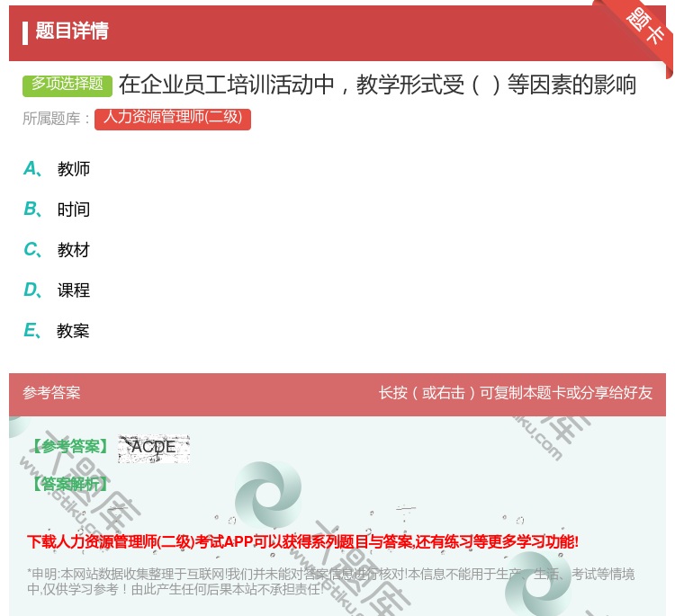Click the question text about 教学形式

click(377, 85)
